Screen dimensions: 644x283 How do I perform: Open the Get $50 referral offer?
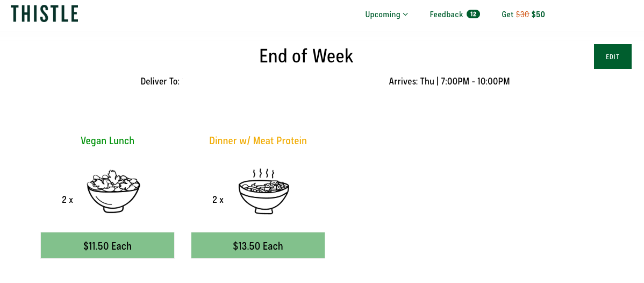(x=523, y=15)
